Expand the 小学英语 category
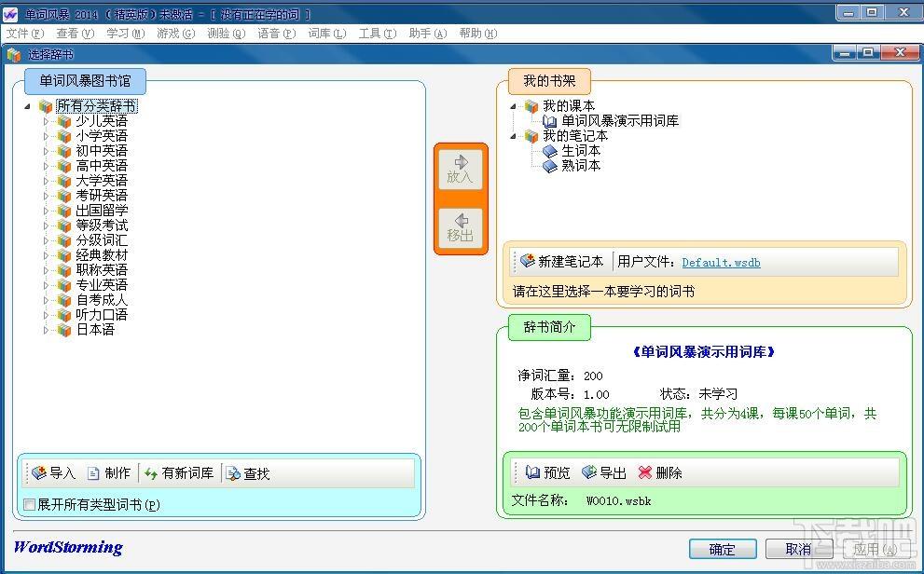This screenshot has width=924, height=574. [x=46, y=136]
